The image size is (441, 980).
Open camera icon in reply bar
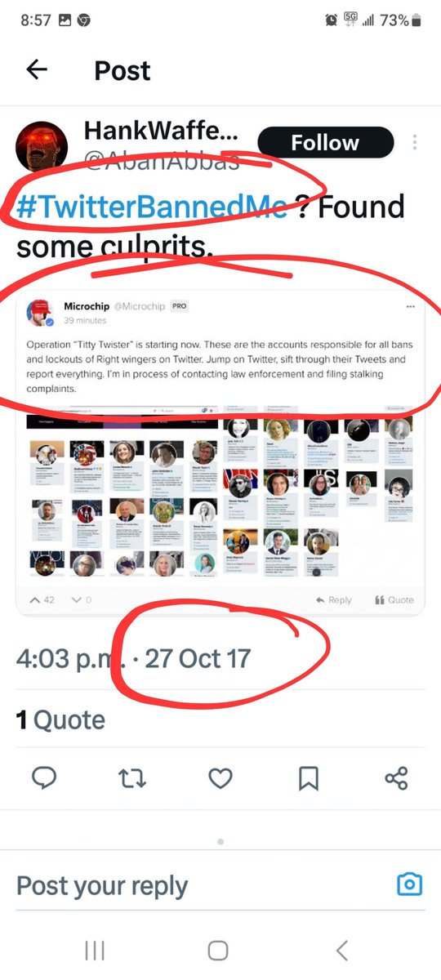tap(409, 884)
